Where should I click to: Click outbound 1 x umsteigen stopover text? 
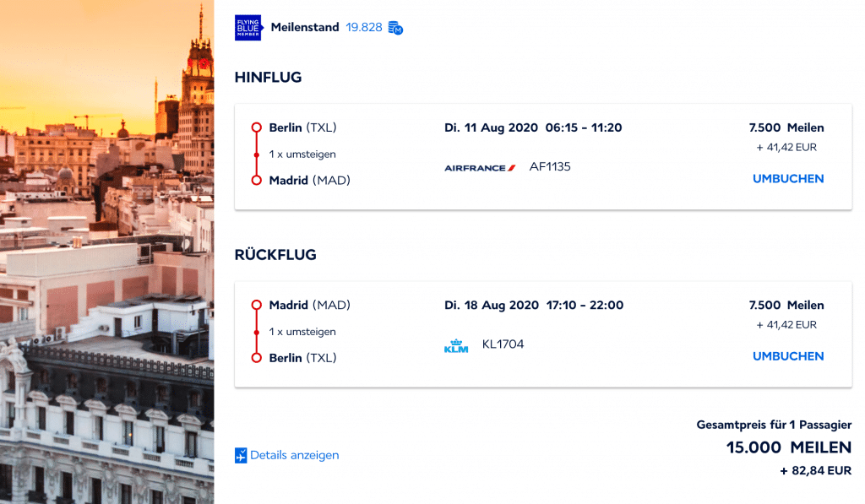(x=302, y=154)
